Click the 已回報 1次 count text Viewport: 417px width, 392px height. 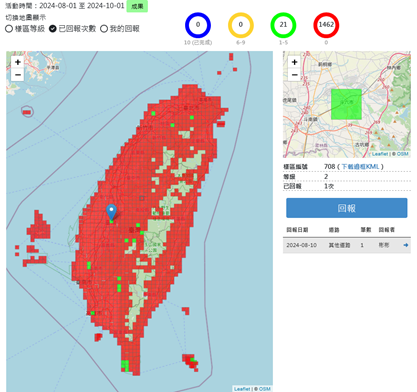[x=329, y=186]
